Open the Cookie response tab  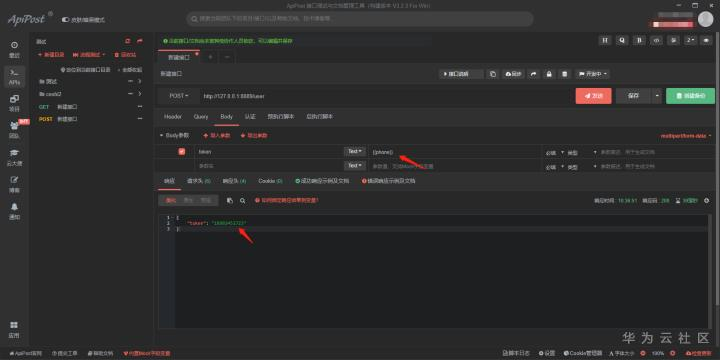click(x=270, y=181)
